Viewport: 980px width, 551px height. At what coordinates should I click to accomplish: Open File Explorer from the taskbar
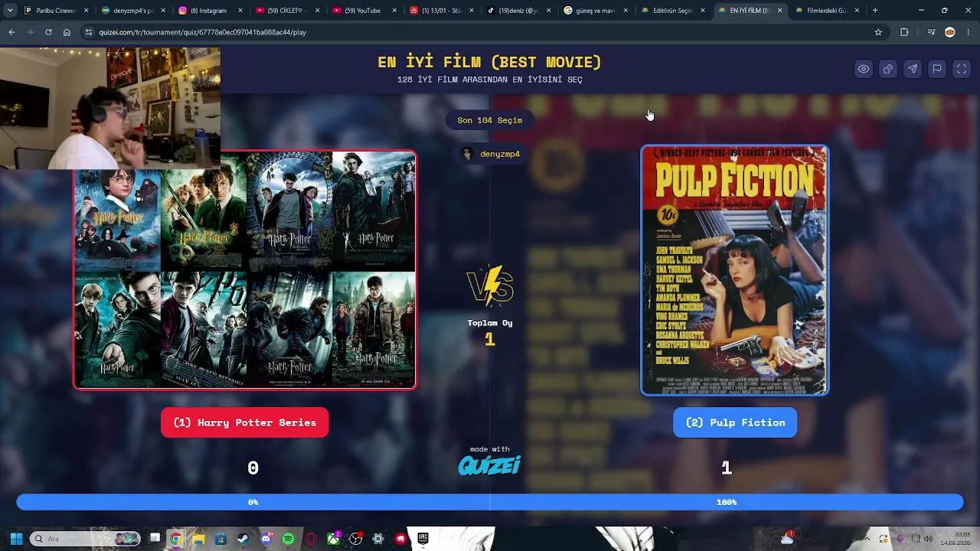198,539
